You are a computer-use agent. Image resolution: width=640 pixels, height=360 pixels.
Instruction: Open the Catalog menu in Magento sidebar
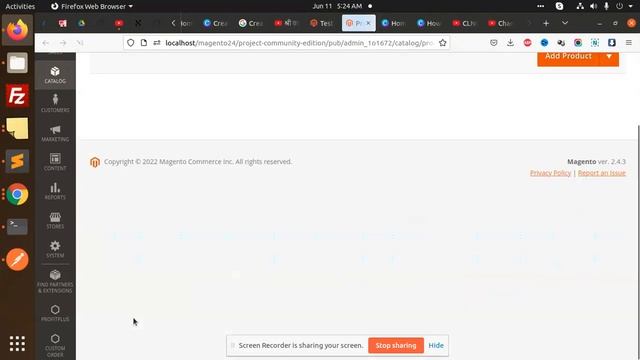point(55,75)
